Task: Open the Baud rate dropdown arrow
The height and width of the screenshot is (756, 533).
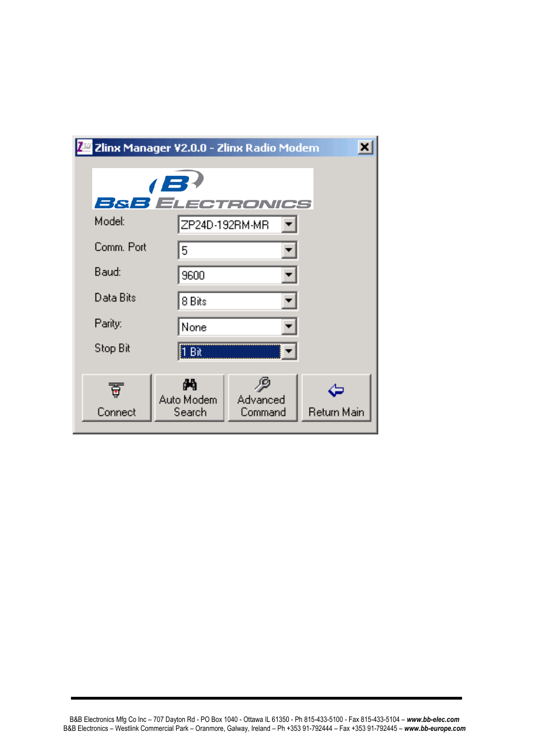Action: pyautogui.click(x=289, y=275)
